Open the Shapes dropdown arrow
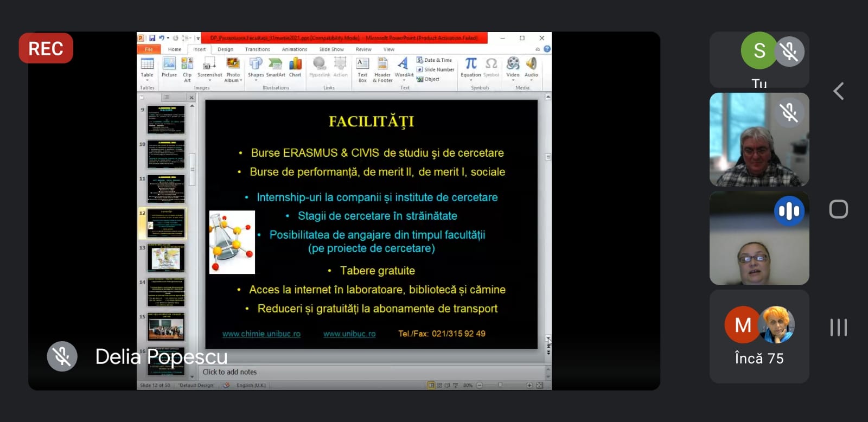This screenshot has height=422, width=868. (x=256, y=80)
